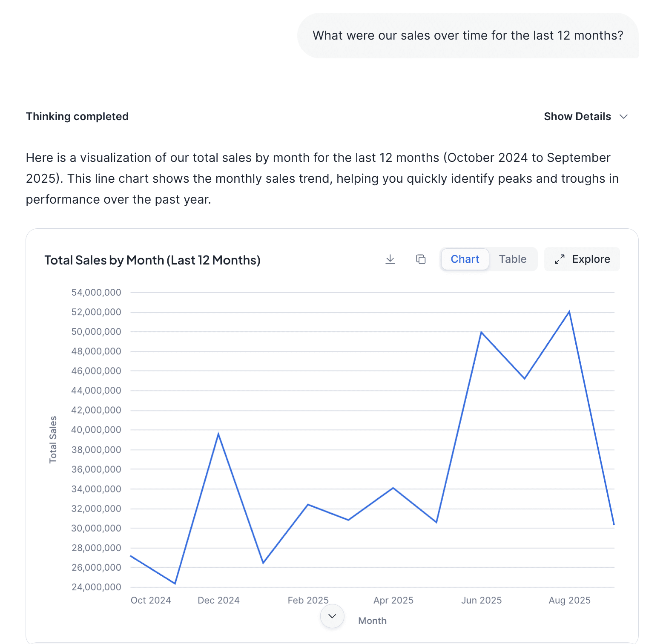
Task: Click the round scroll-down chevron button
Action: pos(332,616)
